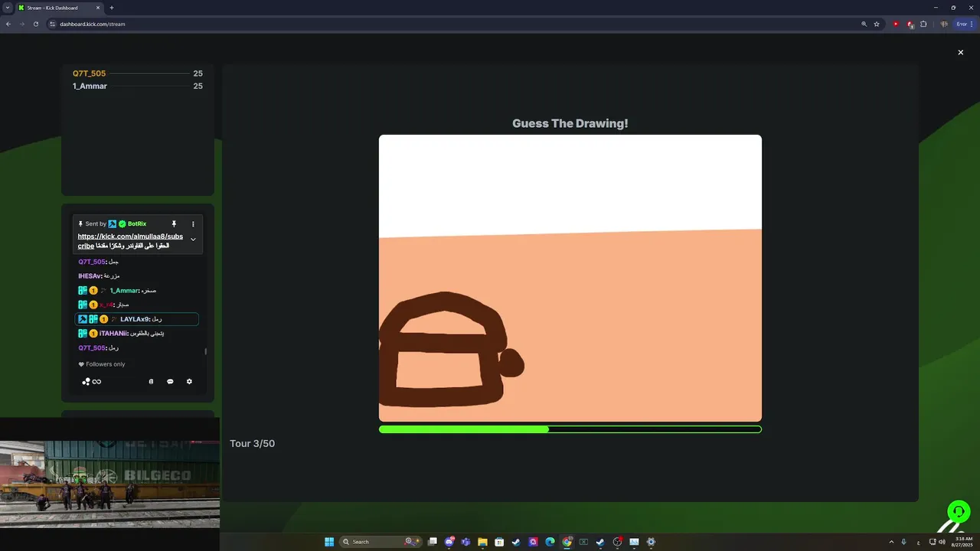The height and width of the screenshot is (551, 980).
Task: Open Microsoft Store from taskbar
Action: (x=499, y=542)
